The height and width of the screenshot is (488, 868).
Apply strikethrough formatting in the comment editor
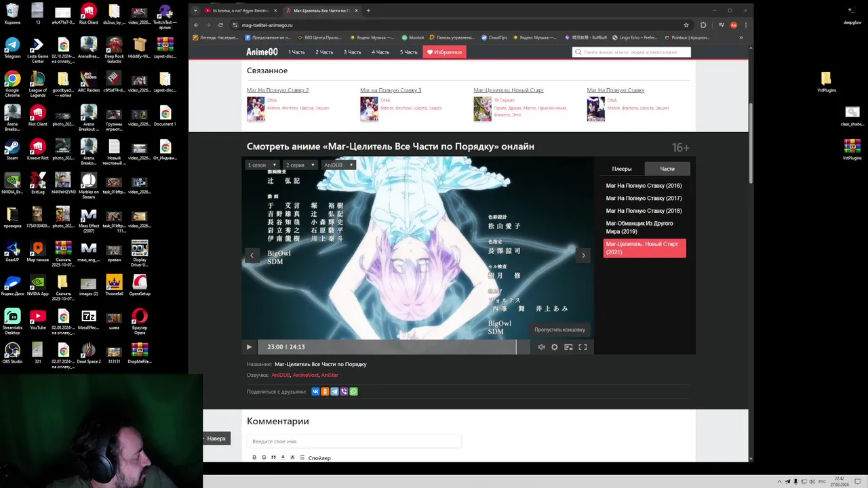[x=264, y=457]
